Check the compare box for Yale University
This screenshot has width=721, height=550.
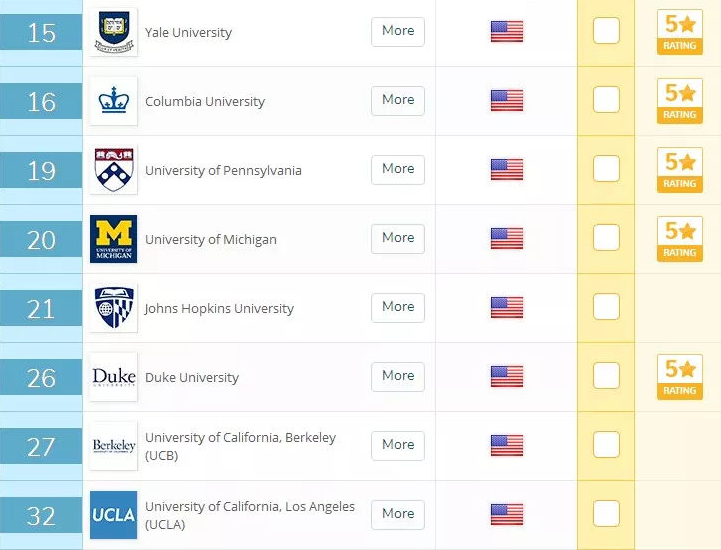(x=606, y=31)
